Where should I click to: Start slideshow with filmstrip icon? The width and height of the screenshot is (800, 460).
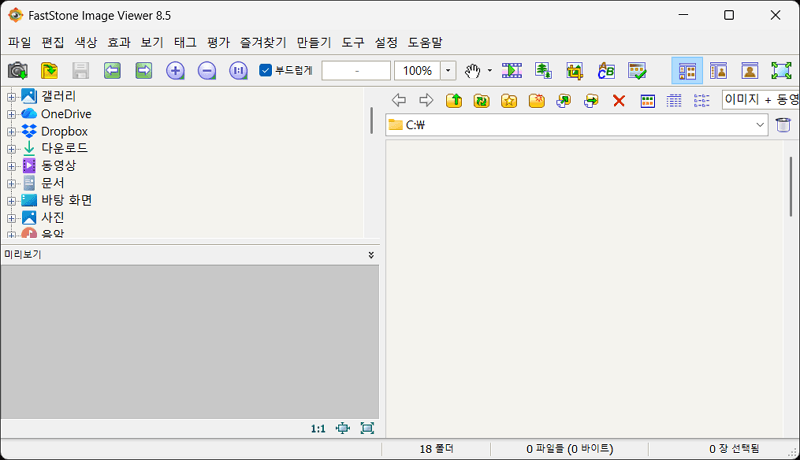[512, 70]
